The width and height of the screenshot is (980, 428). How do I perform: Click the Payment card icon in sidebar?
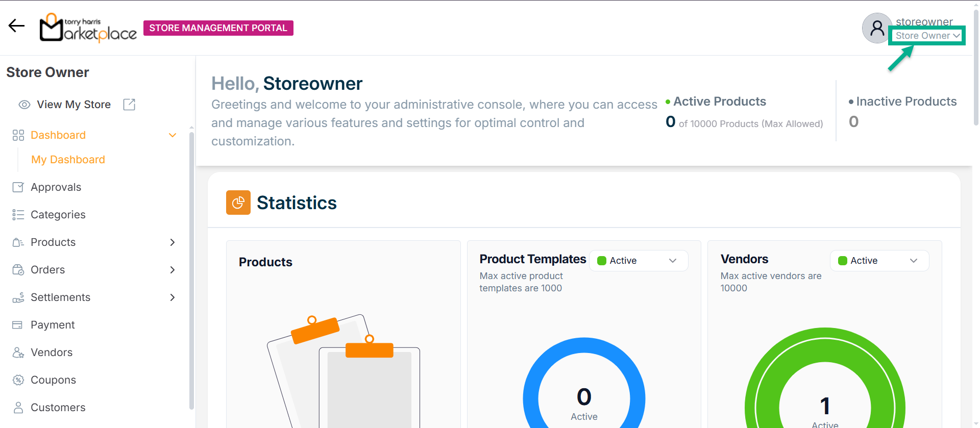[x=18, y=325]
